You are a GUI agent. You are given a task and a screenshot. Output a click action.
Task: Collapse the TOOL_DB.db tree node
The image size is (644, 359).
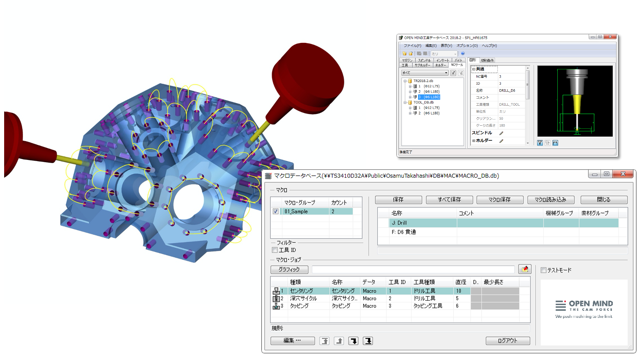pos(405,102)
